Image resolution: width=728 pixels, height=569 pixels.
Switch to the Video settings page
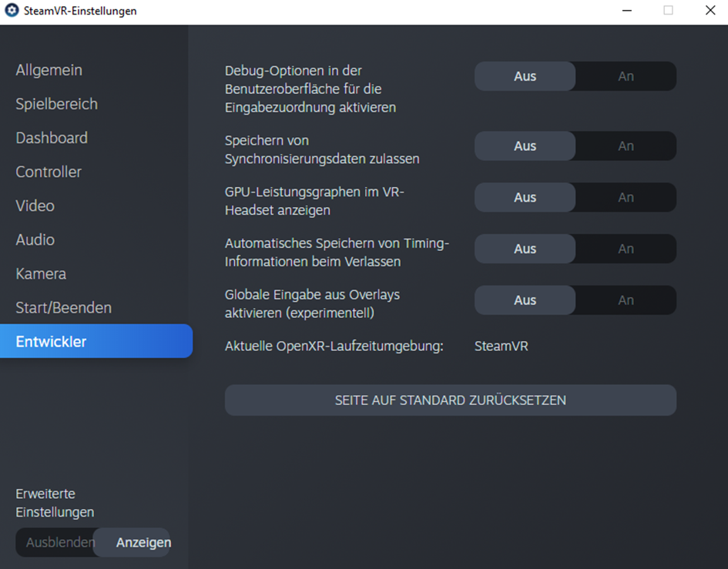[x=35, y=206]
